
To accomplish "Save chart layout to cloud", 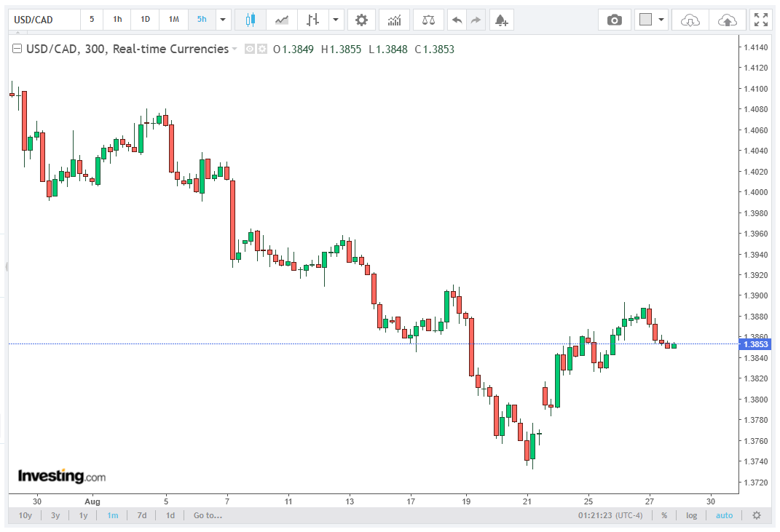I will pyautogui.click(x=728, y=20).
